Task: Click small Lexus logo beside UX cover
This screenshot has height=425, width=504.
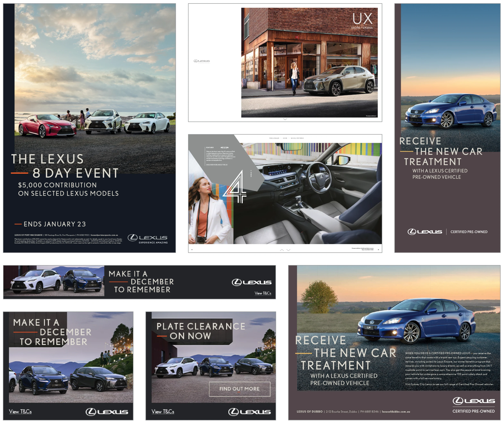Action: tap(202, 61)
